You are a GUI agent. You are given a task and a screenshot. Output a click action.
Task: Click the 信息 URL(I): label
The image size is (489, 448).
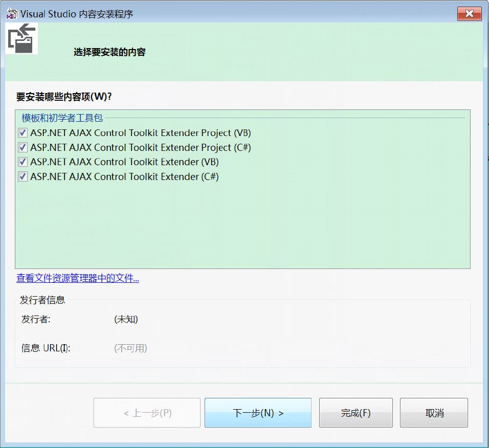coord(46,348)
